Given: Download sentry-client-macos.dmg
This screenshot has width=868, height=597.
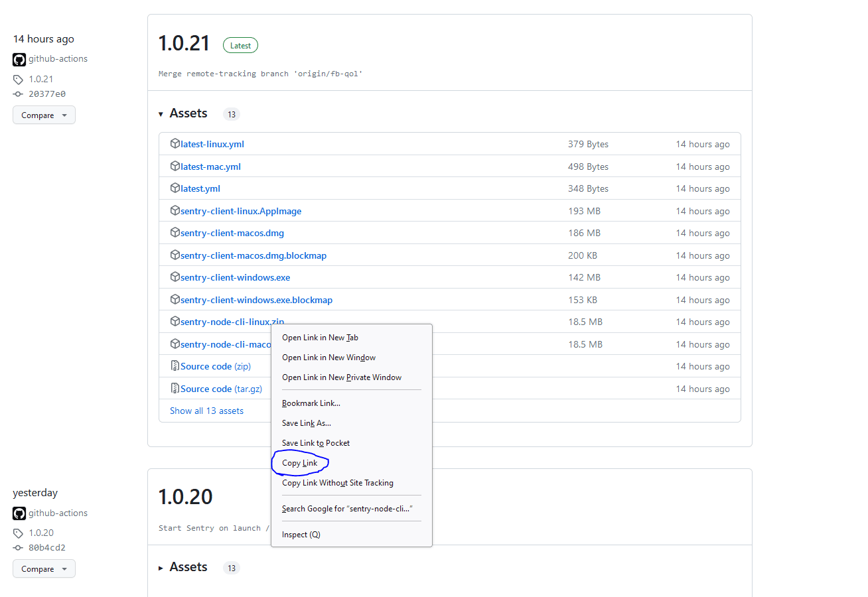Looking at the screenshot, I should tap(232, 233).
